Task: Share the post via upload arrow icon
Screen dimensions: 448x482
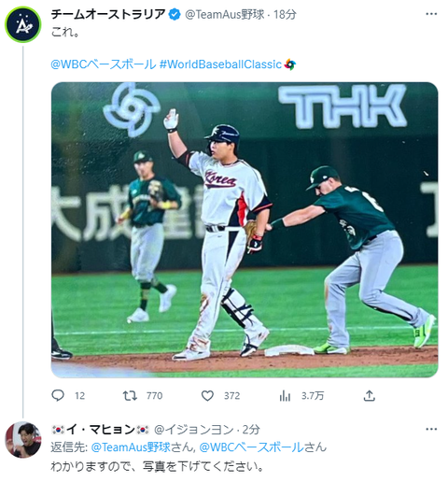Action: pos(369,395)
